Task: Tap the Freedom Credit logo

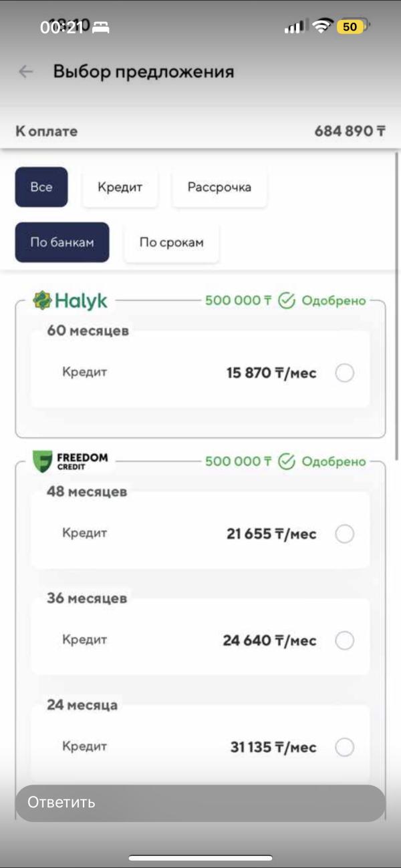Action: click(x=70, y=461)
